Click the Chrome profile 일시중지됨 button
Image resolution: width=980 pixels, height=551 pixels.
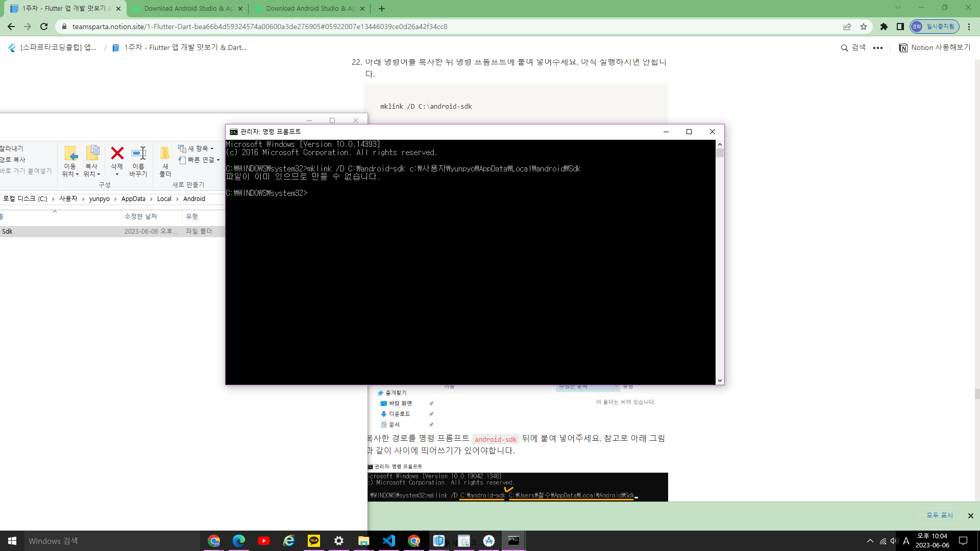[934, 27]
